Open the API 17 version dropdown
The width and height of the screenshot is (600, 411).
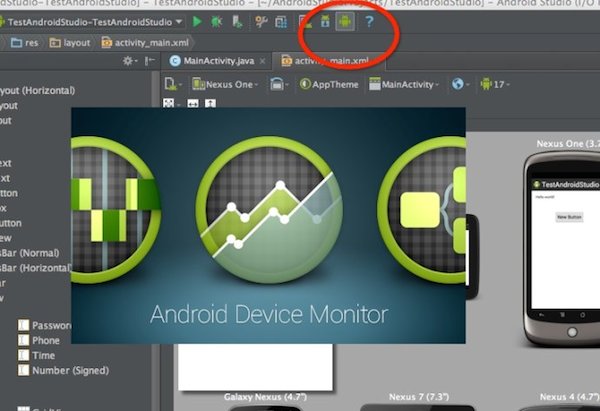point(495,84)
